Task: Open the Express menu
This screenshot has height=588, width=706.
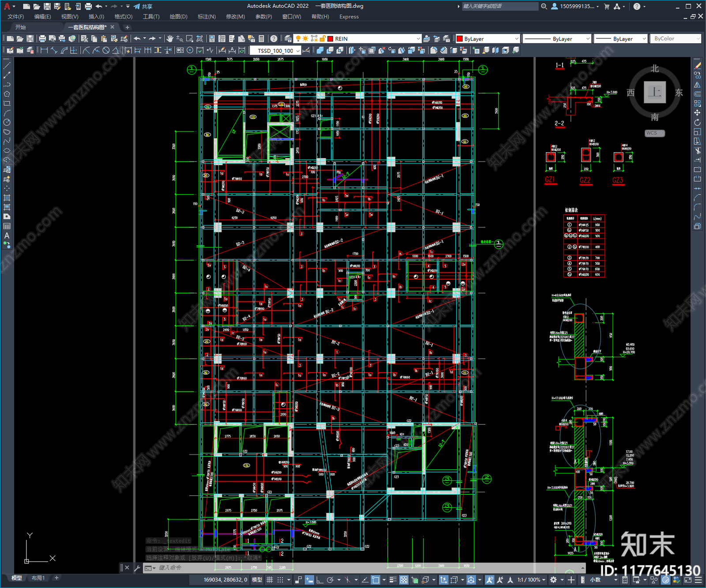Action: [349, 17]
